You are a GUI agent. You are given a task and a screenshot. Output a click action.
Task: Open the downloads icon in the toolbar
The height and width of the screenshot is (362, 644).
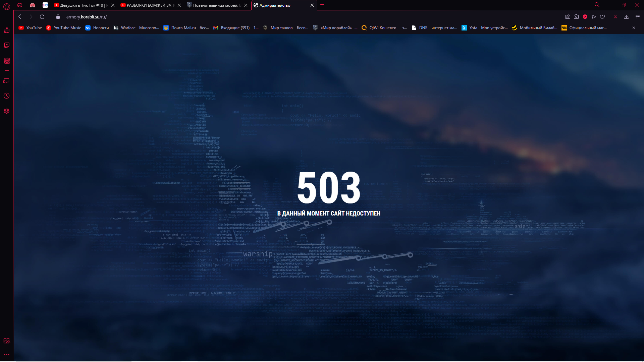(626, 17)
